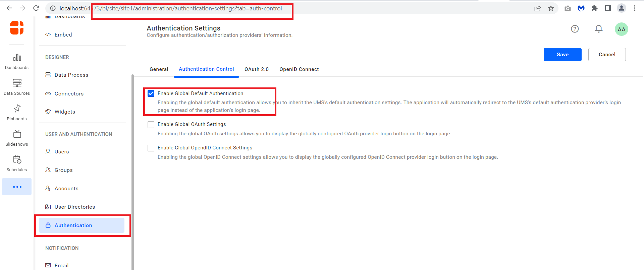Check Enable Global OpenID Connect Settings
644x270 pixels.
[151, 148]
